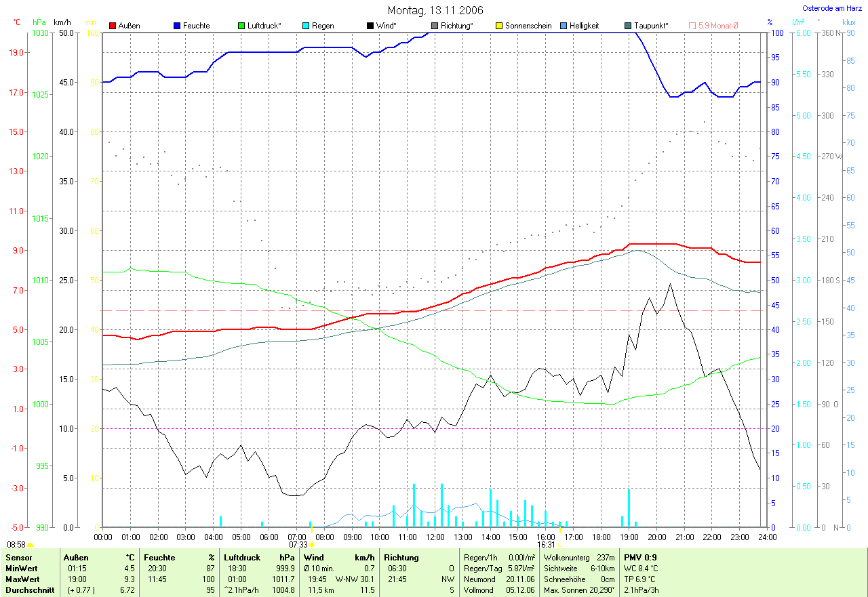Click the yellow Sonnenschein legend square

[499, 26]
